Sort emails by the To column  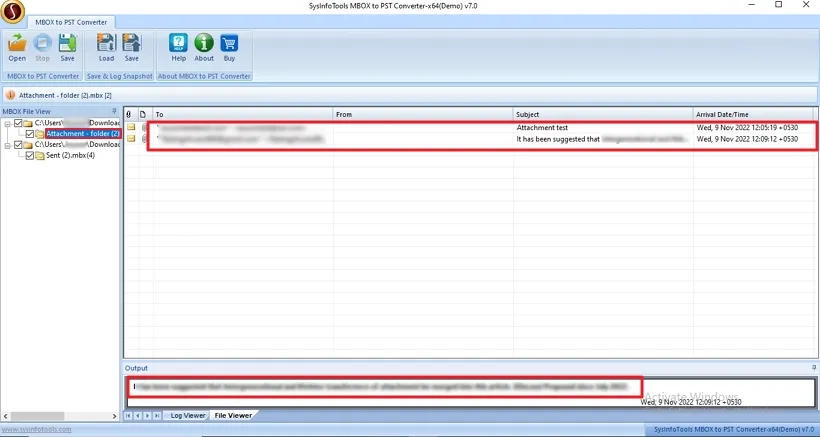243,114
